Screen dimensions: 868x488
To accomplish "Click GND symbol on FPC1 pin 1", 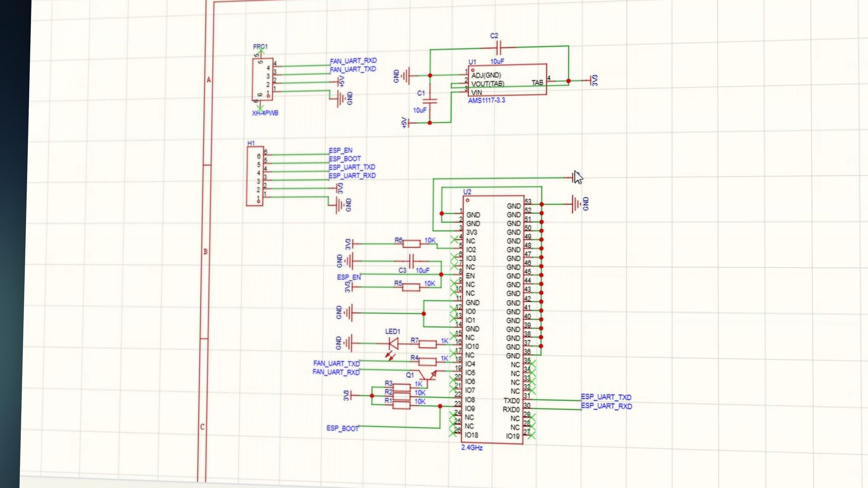I will tap(343, 98).
